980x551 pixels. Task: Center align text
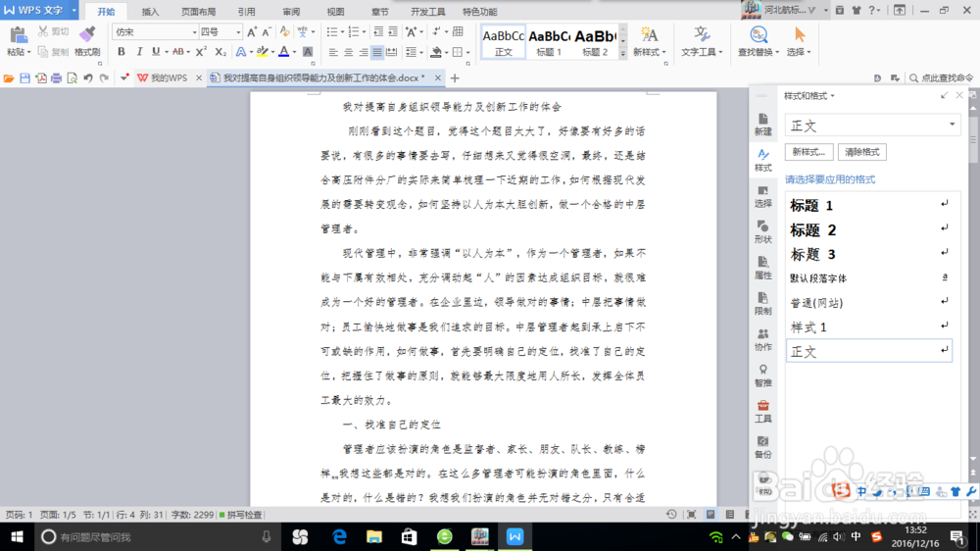click(x=348, y=53)
